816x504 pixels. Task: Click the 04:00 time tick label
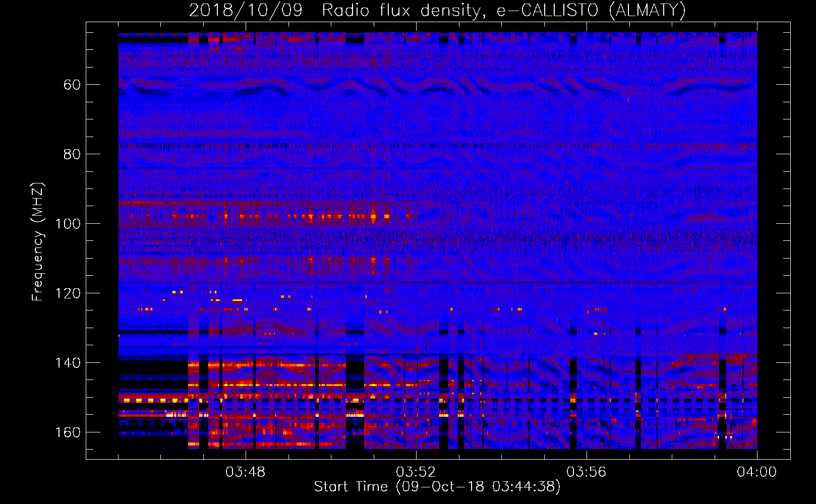click(x=757, y=472)
